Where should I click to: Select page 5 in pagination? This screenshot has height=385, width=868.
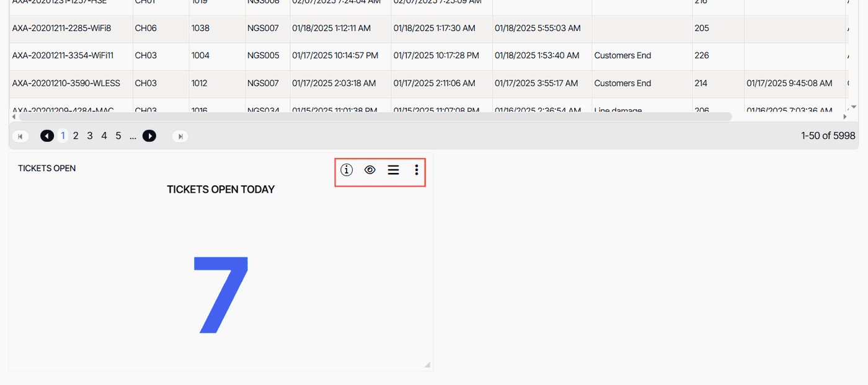coord(118,136)
